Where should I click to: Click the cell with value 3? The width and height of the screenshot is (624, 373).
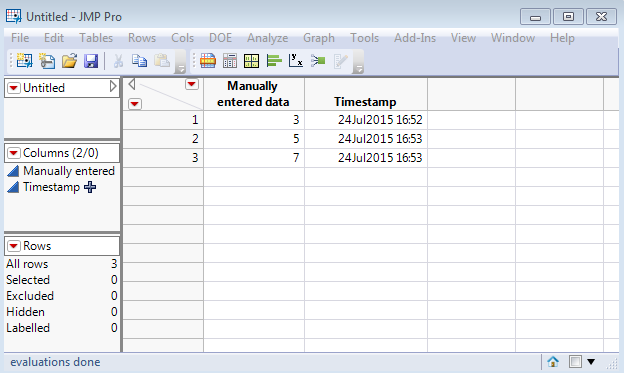point(254,120)
